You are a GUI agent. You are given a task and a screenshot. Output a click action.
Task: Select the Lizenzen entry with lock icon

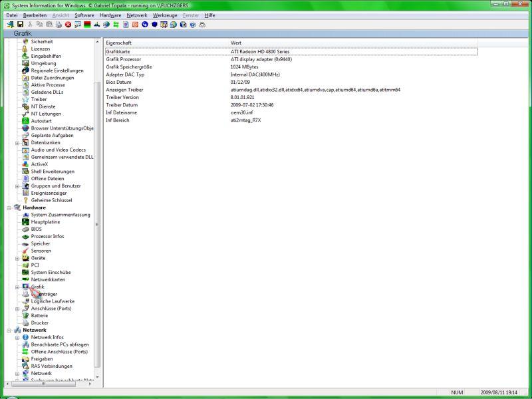(40, 49)
